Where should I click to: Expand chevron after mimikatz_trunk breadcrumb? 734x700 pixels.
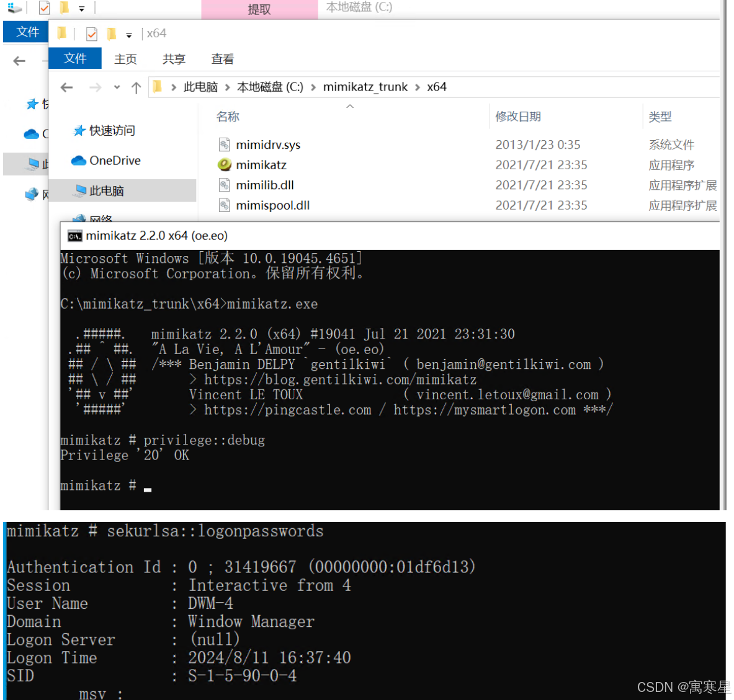point(417,87)
